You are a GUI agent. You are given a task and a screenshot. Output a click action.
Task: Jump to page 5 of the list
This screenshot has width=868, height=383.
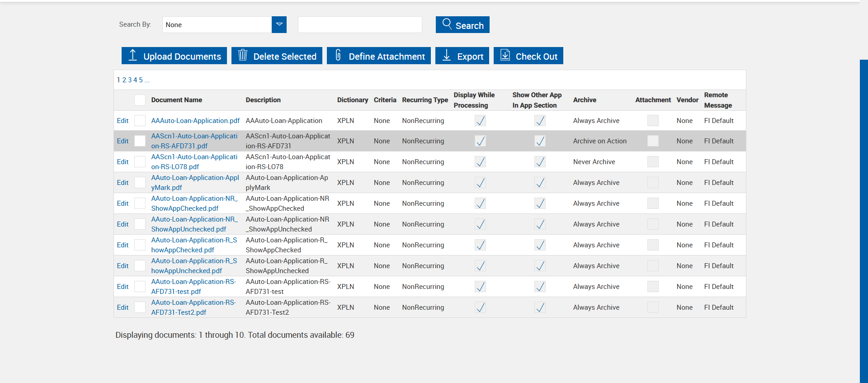pos(141,80)
